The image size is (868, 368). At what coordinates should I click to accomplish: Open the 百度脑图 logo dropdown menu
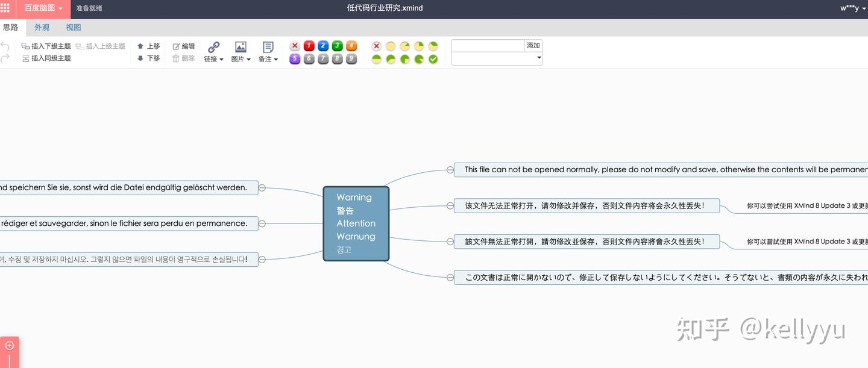[42, 8]
